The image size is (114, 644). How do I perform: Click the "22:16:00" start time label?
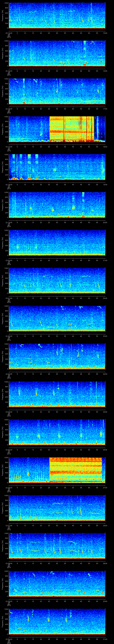[x=9, y=109]
